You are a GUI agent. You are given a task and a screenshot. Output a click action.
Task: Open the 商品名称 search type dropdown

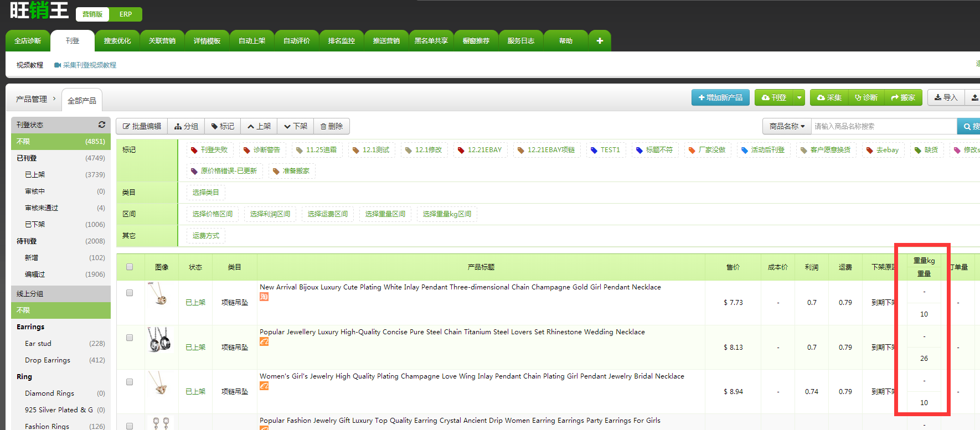coord(787,126)
